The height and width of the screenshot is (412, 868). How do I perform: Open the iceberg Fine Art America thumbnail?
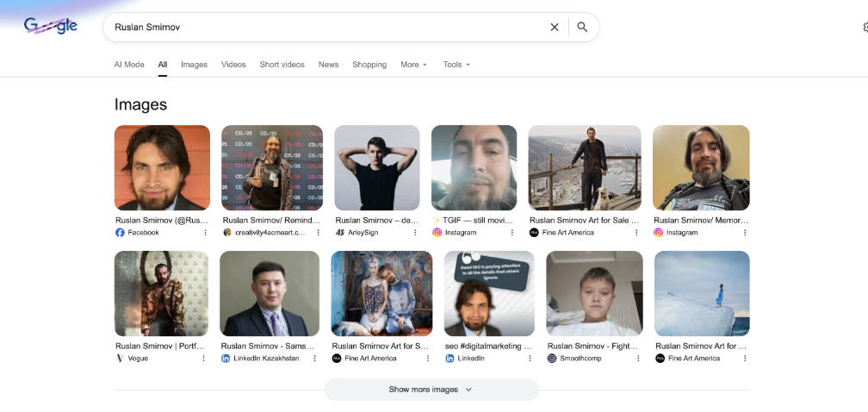702,294
